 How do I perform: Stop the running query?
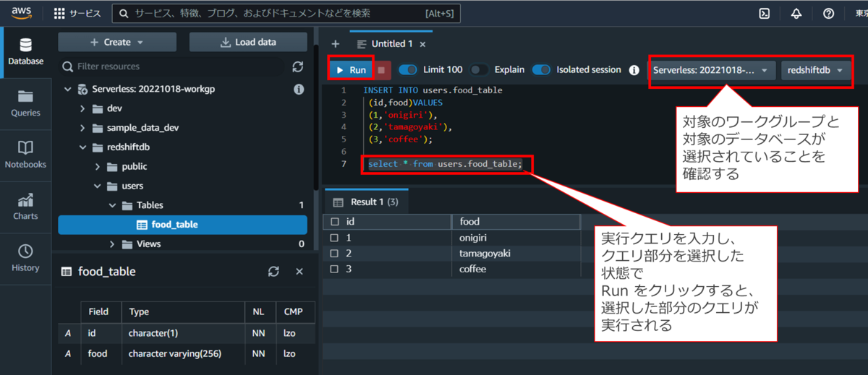coord(383,70)
